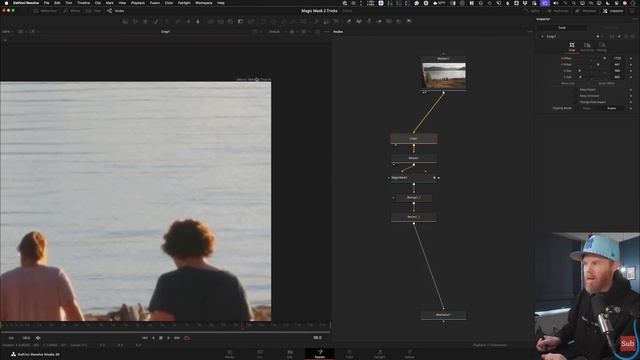This screenshot has height=360, width=640.
Task: Add a Paint node from the toolbar
Action: (156, 21)
